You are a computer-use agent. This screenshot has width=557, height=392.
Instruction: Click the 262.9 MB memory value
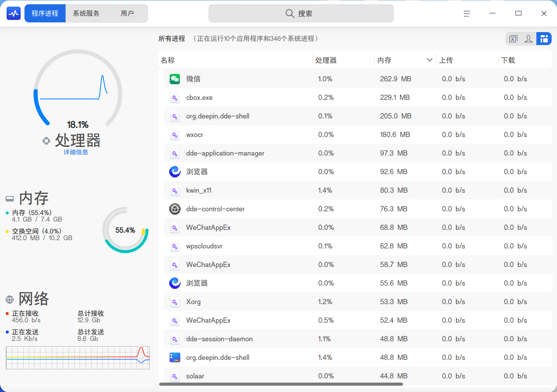(x=396, y=79)
